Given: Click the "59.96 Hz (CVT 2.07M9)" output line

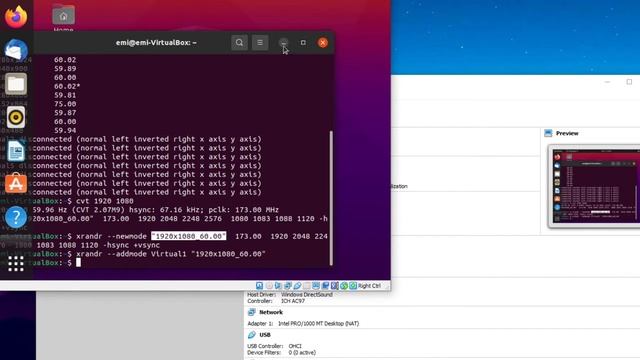Looking at the screenshot, I should [x=156, y=210].
